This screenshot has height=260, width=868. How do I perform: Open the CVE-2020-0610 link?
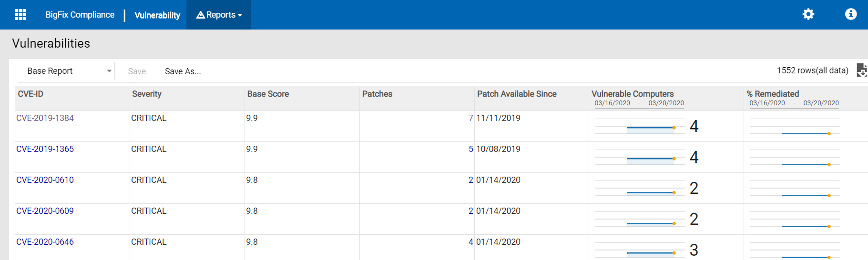coord(45,180)
